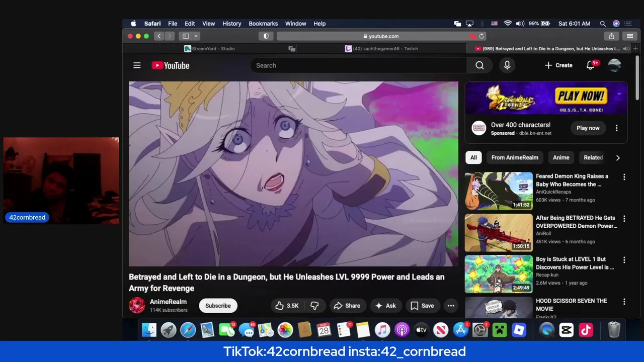Open Photos app in the Dock
This screenshot has width=644, height=362.
285,330
